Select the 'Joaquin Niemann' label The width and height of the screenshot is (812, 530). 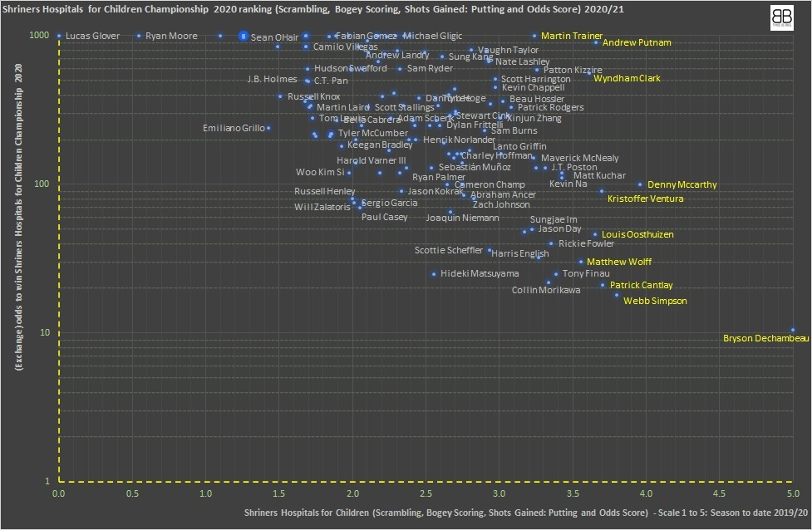pyautogui.click(x=462, y=218)
